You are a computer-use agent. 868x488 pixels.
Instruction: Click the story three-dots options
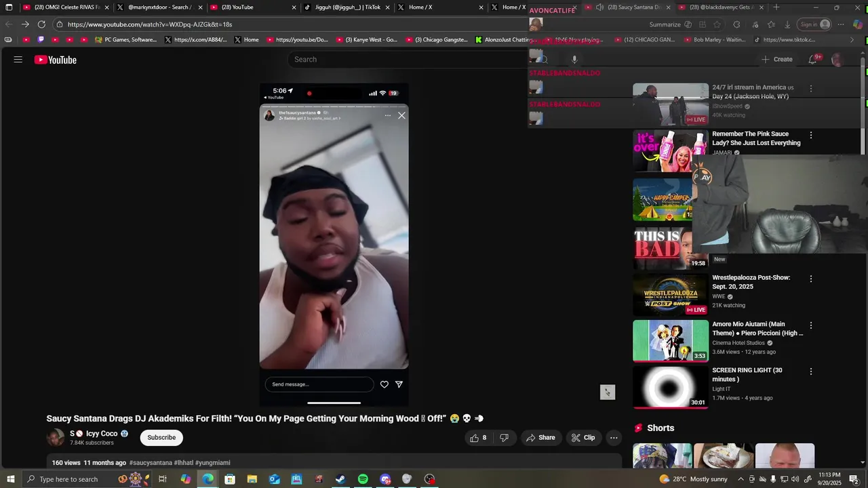click(388, 115)
